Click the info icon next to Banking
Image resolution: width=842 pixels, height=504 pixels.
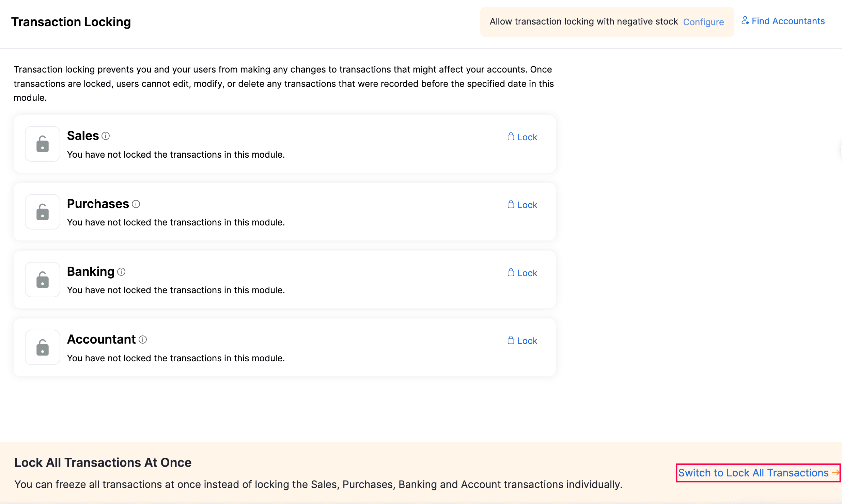pyautogui.click(x=121, y=272)
